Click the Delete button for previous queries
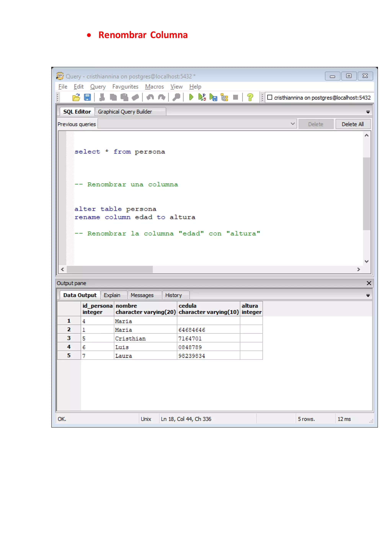Image resolution: width=392 pixels, height=555 pixels. [316, 124]
